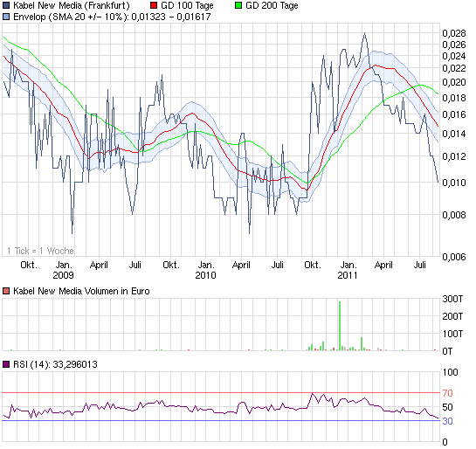The image size is (476, 449).
Task: Click the 0,026 price axis value
Action: click(454, 45)
